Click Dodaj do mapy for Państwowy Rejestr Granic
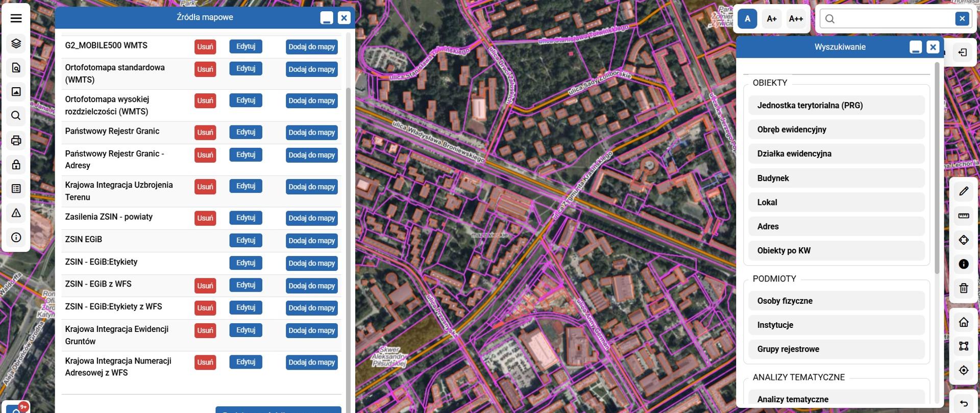980x413 pixels. tap(311, 133)
